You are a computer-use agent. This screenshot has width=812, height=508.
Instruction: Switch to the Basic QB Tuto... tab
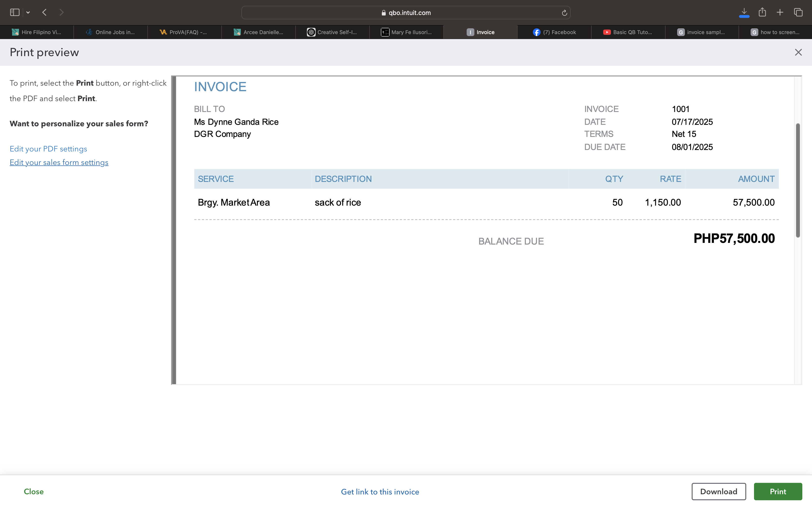[x=628, y=32]
